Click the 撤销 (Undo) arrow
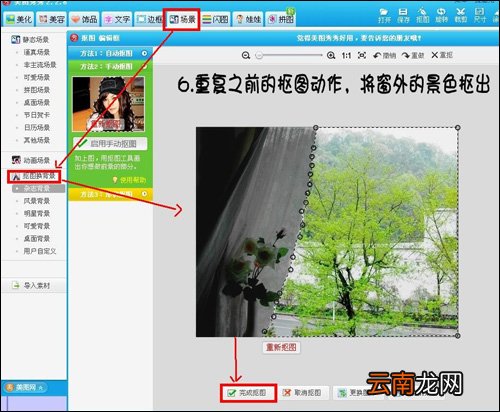Viewport: 500px width, 412px height. point(384,55)
